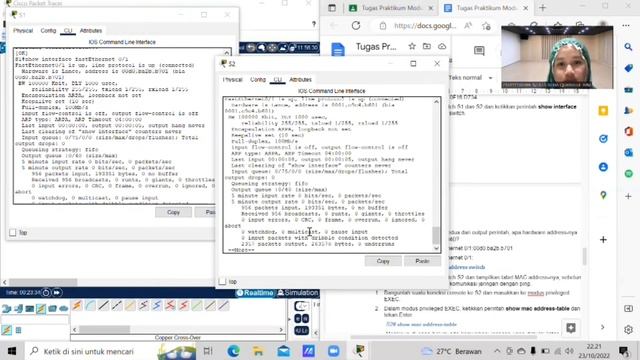Open the Config tab in S2 window
The width and height of the screenshot is (640, 360).
click(258, 80)
